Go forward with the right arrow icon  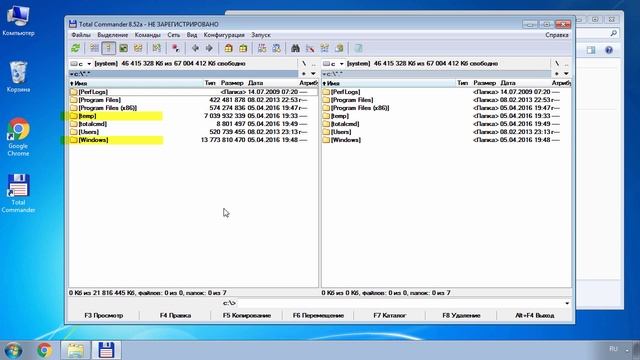click(x=209, y=48)
